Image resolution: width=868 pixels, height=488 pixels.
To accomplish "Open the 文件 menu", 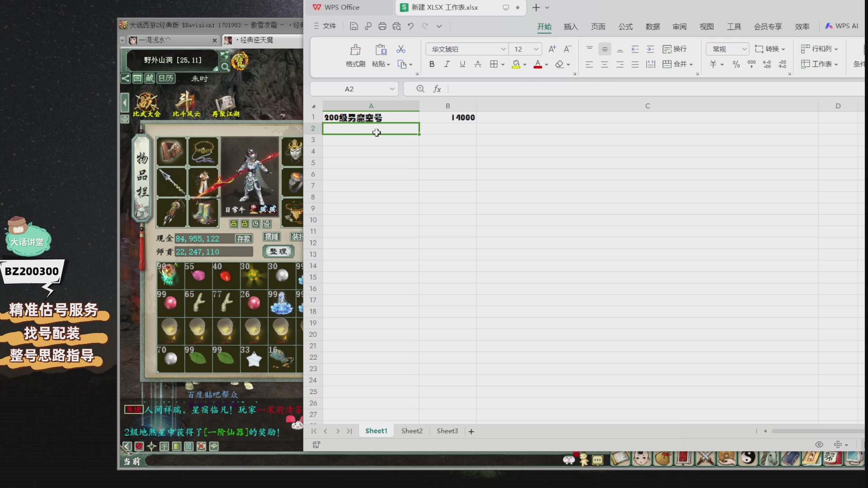I will click(325, 26).
